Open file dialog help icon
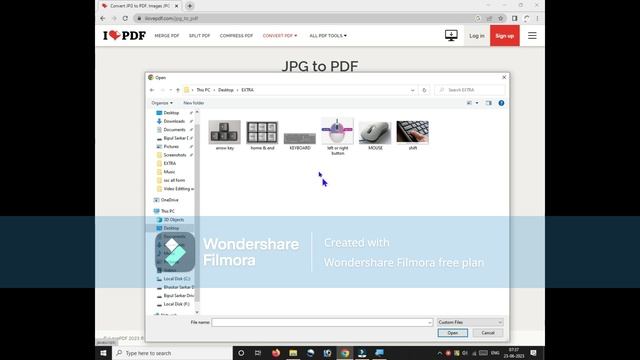 pos(501,103)
